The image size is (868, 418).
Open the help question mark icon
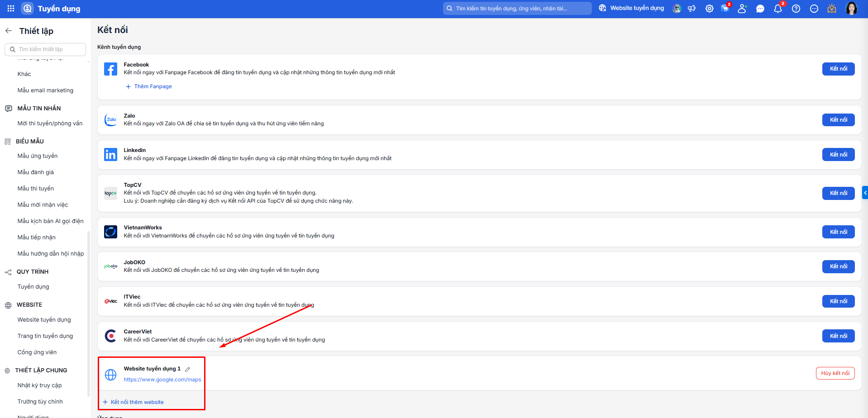796,9
